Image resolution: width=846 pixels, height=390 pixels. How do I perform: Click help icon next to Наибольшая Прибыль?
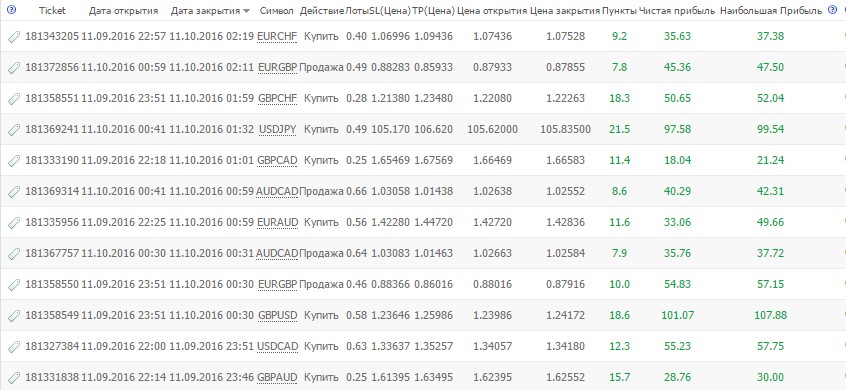(832, 10)
